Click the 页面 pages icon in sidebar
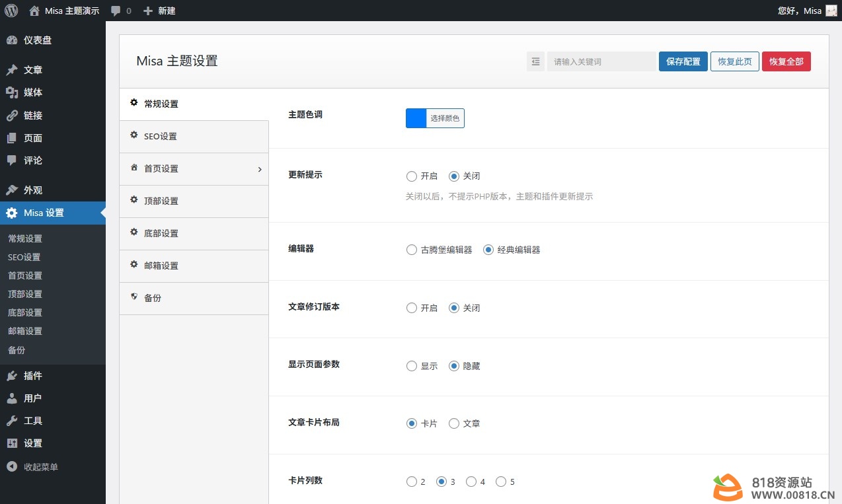 12,138
